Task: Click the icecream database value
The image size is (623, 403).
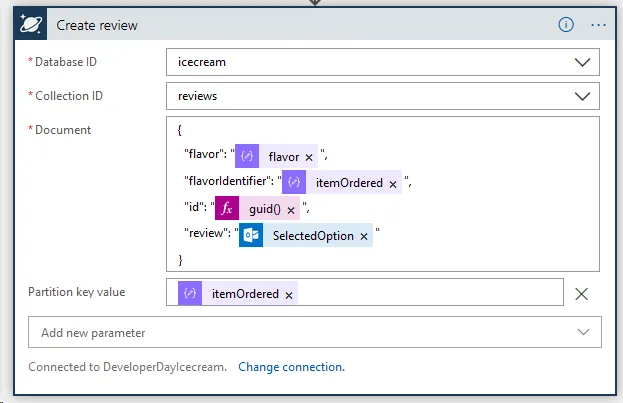Action: click(202, 62)
